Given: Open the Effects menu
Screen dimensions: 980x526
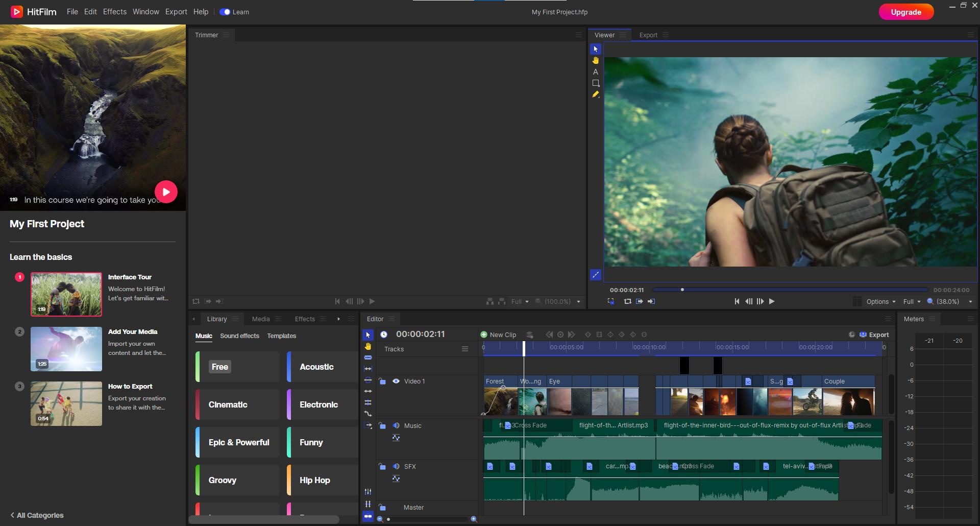Looking at the screenshot, I should point(114,12).
